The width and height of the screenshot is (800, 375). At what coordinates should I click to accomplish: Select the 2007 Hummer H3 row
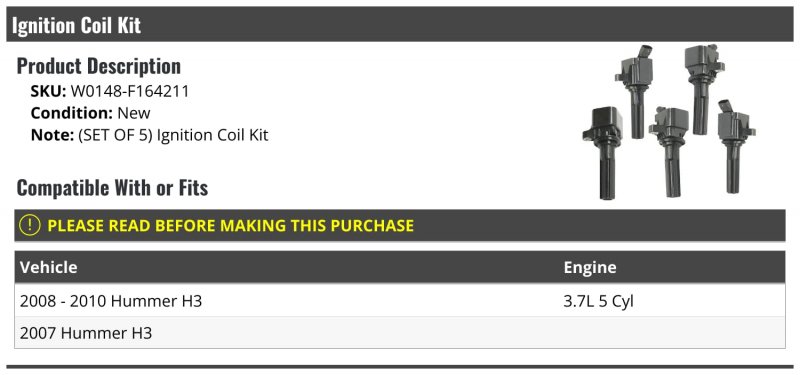click(399, 333)
